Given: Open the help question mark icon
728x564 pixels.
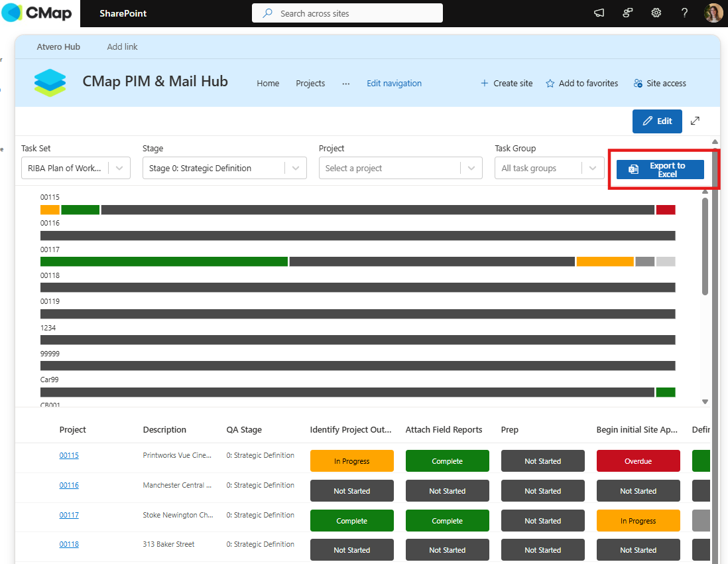Looking at the screenshot, I should 684,13.
